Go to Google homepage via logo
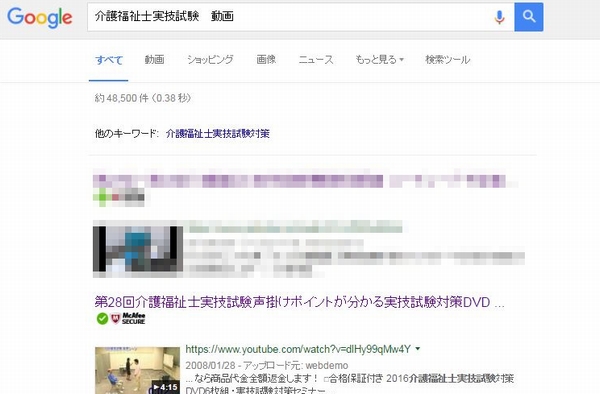600x394 pixels. [x=40, y=17]
